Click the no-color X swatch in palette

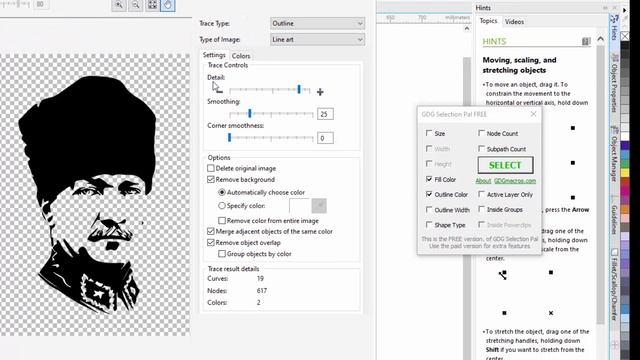(x=625, y=36)
